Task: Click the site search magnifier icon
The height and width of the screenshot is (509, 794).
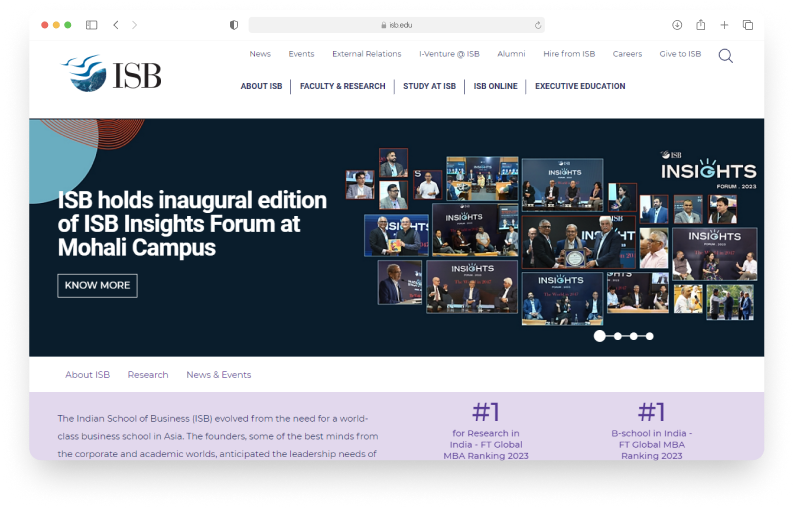Action: [x=726, y=56]
